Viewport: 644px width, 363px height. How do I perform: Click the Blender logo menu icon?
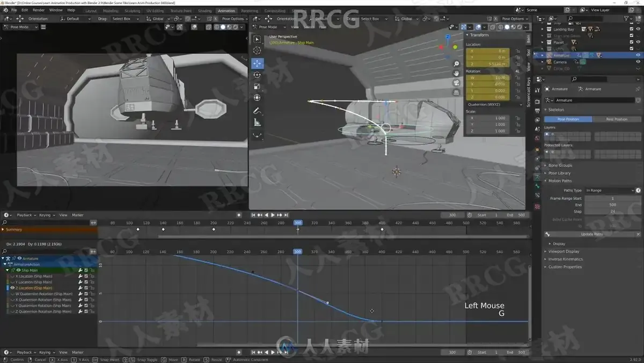(x=5, y=10)
